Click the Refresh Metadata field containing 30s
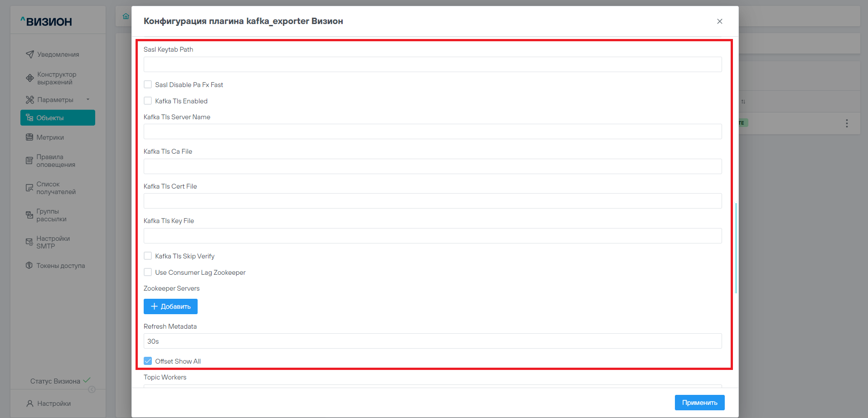The image size is (868, 418). click(433, 341)
